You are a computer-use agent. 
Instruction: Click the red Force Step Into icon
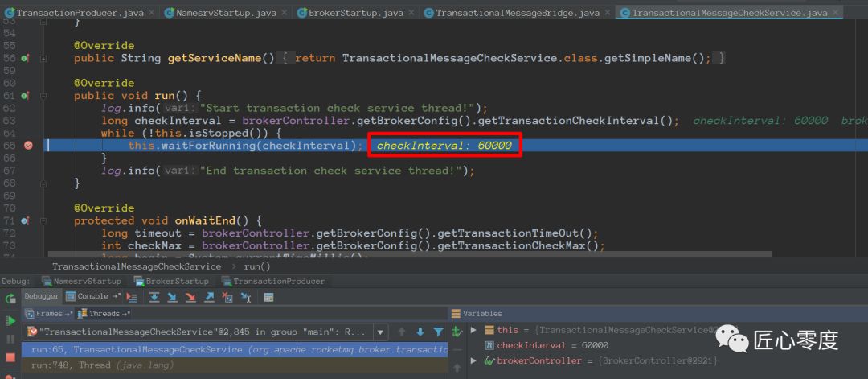pyautogui.click(x=190, y=297)
